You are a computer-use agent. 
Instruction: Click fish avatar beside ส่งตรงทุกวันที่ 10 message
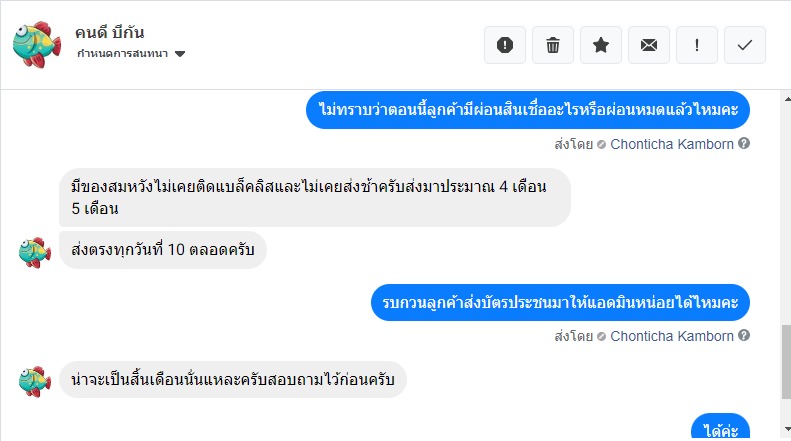tap(35, 250)
